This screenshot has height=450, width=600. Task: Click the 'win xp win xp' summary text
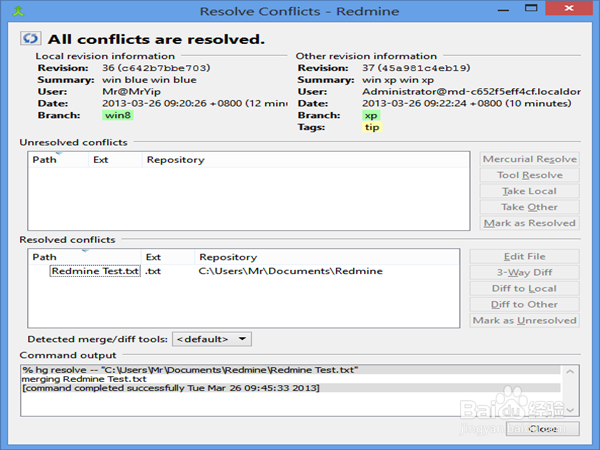point(398,80)
